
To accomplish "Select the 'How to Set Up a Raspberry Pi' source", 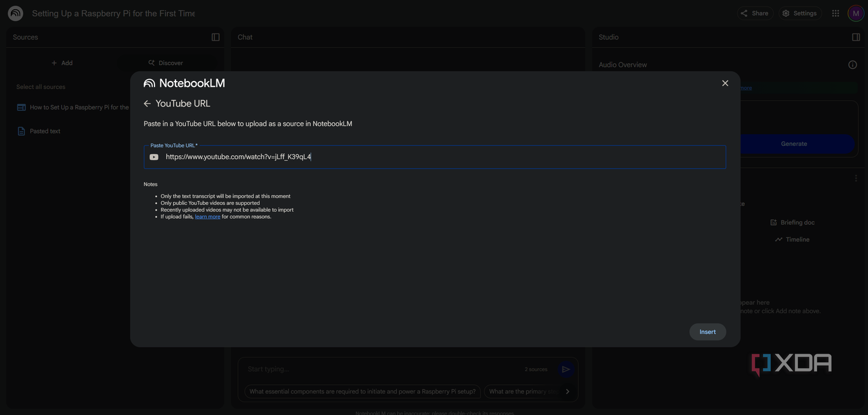I will click(x=73, y=107).
